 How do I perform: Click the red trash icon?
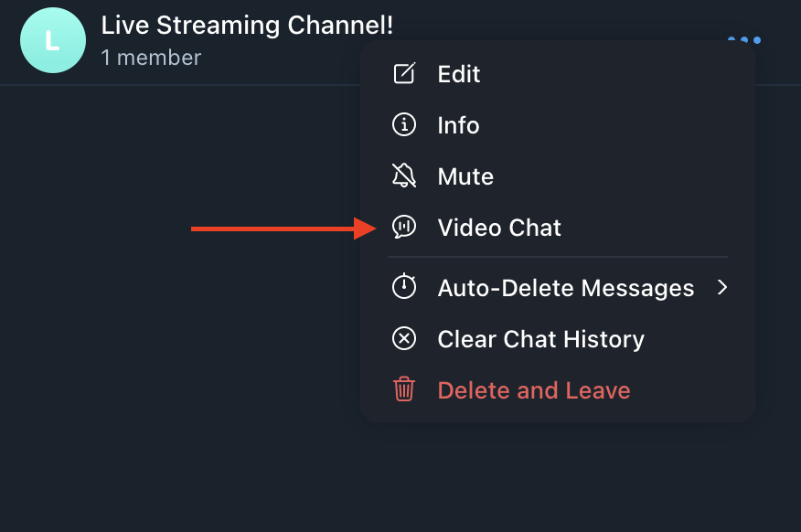point(402,390)
